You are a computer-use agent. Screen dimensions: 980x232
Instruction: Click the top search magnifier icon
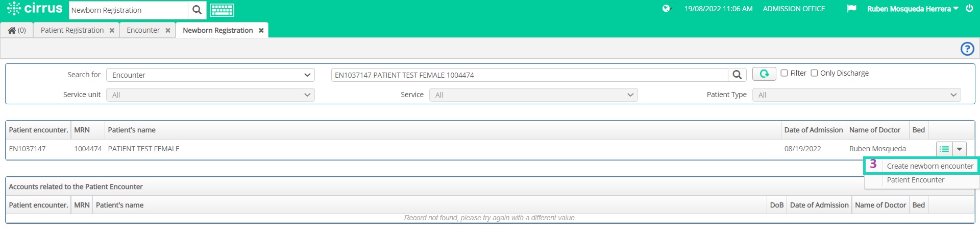[197, 10]
